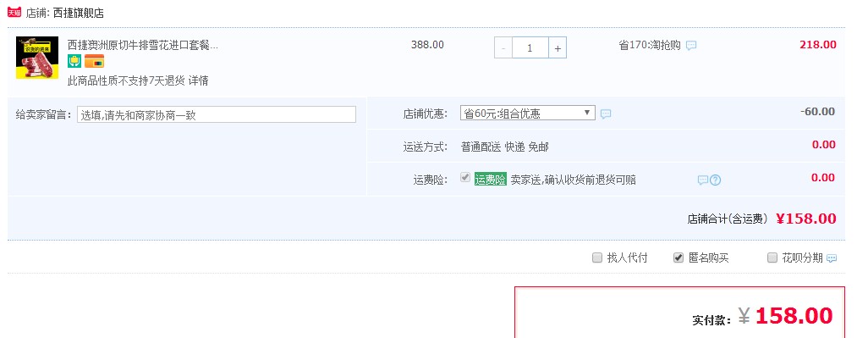
Task: Open the steak product thumbnail image
Action: point(37,58)
